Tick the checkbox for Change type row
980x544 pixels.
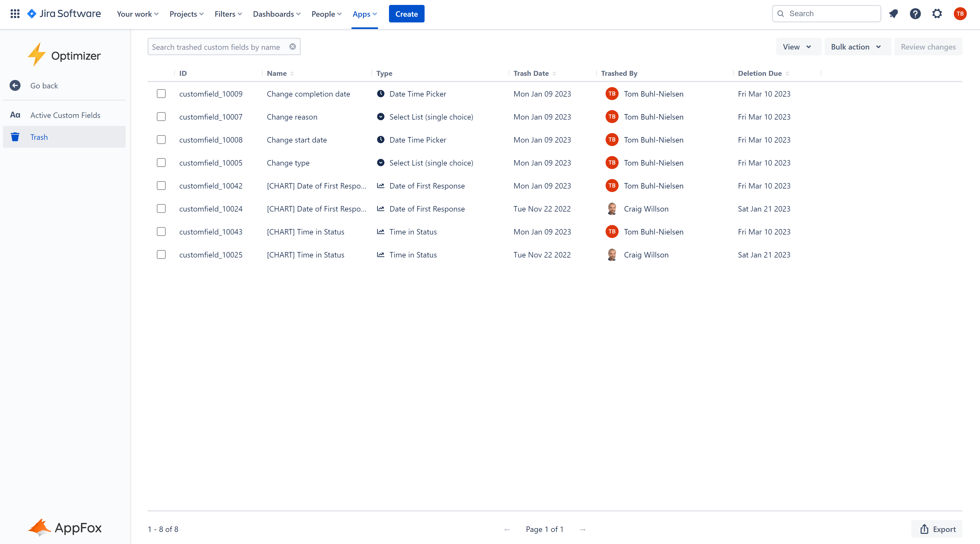161,163
